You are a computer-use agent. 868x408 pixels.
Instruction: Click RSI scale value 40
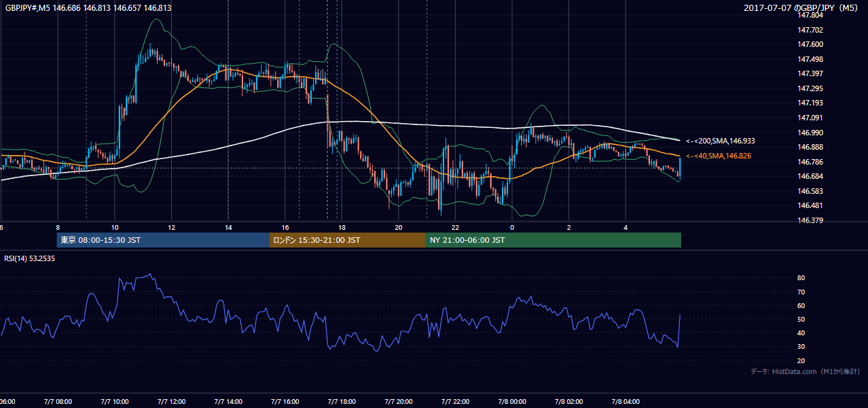[801, 333]
